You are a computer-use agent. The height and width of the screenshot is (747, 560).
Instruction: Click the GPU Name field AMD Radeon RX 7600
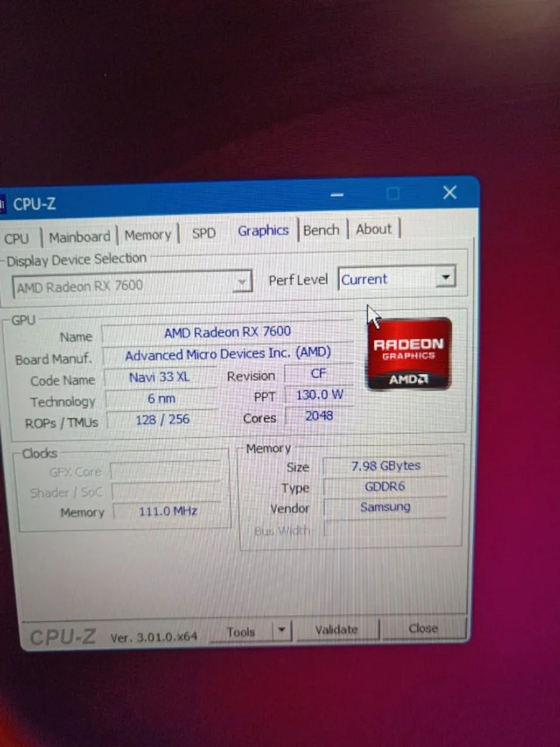[x=228, y=332]
